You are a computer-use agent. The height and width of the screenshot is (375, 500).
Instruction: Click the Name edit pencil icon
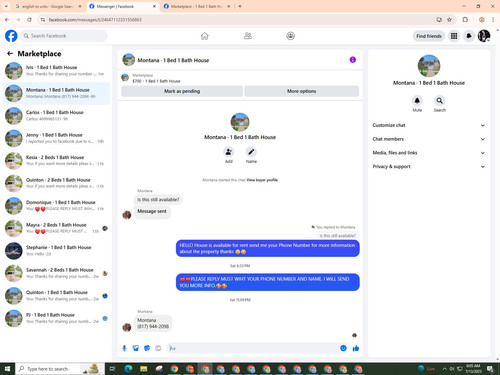pyautogui.click(x=251, y=152)
